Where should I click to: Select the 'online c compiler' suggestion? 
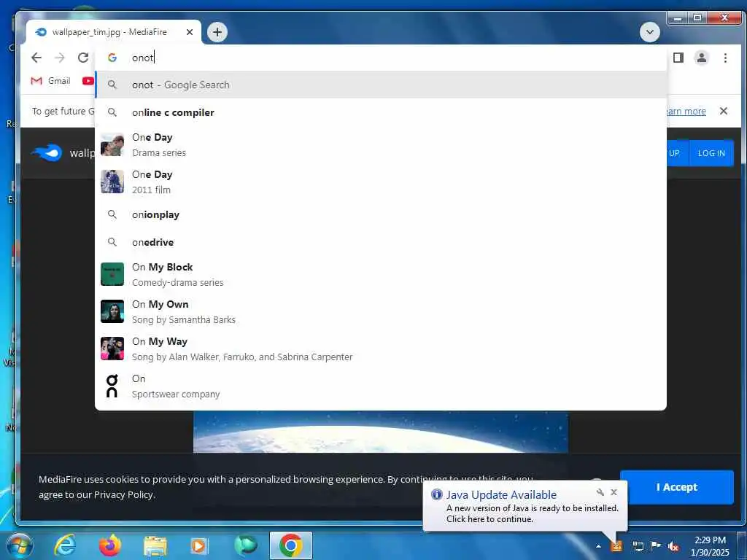(x=381, y=112)
